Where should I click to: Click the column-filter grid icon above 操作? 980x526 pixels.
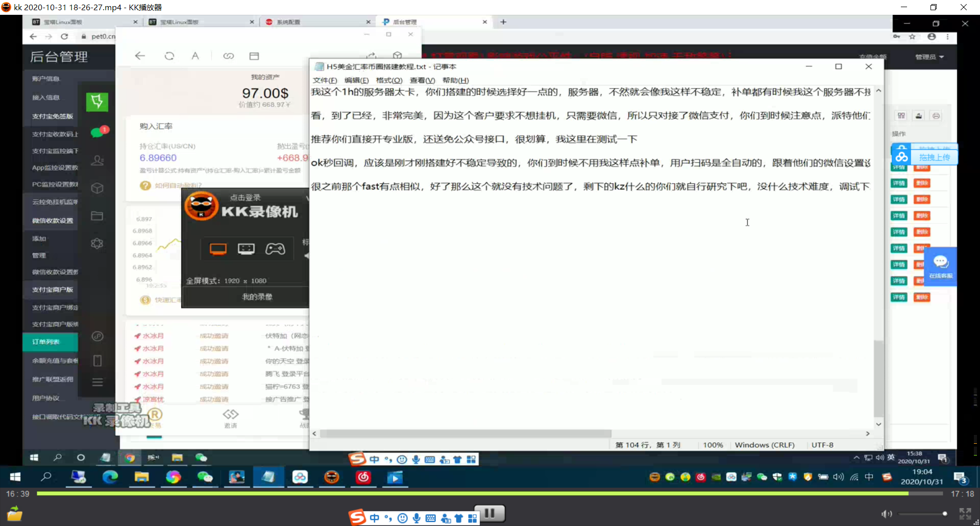(901, 116)
